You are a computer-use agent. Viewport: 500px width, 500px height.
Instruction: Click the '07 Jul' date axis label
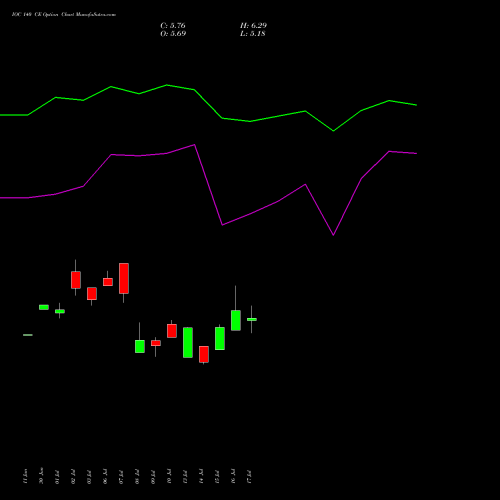click(x=121, y=477)
